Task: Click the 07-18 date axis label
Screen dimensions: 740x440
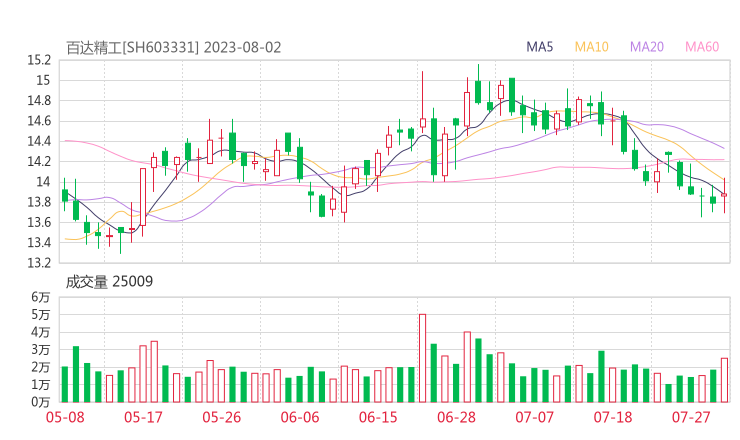Action: (613, 417)
